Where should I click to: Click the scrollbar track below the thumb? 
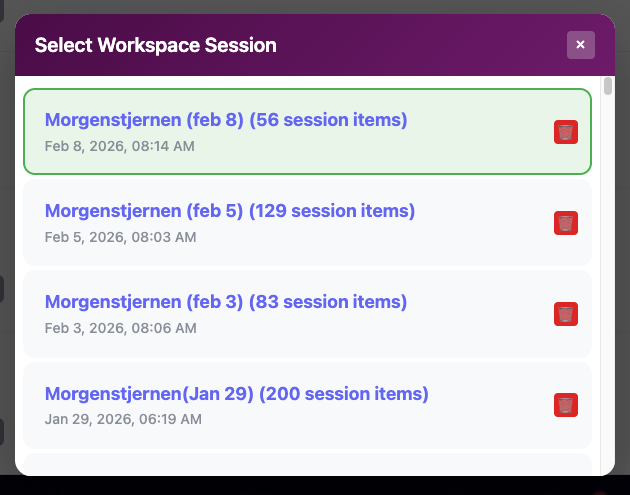[x=608, y=300]
